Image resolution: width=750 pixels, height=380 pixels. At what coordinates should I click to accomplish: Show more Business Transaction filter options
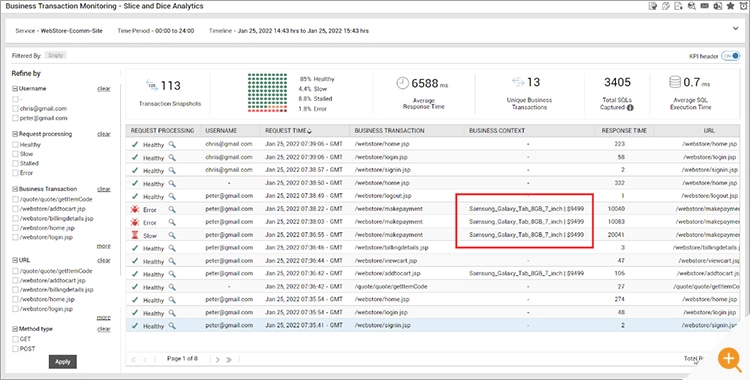pyautogui.click(x=103, y=246)
